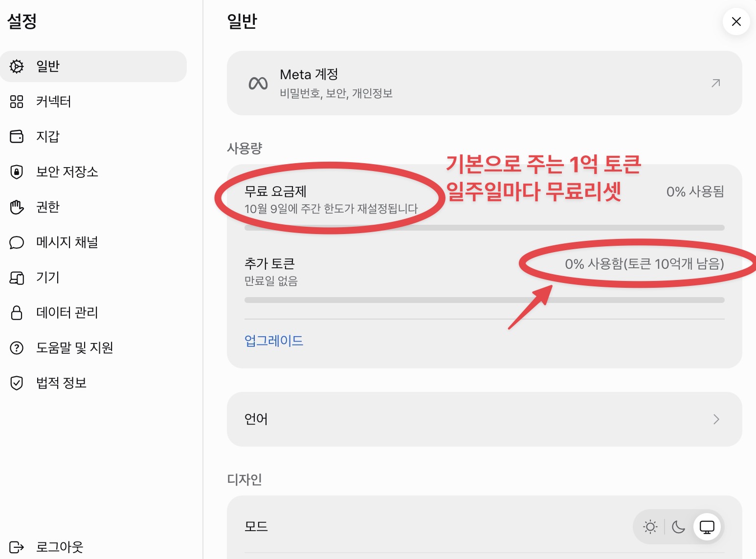
Task: Open 데이터 관리 settings
Action: tap(93, 313)
